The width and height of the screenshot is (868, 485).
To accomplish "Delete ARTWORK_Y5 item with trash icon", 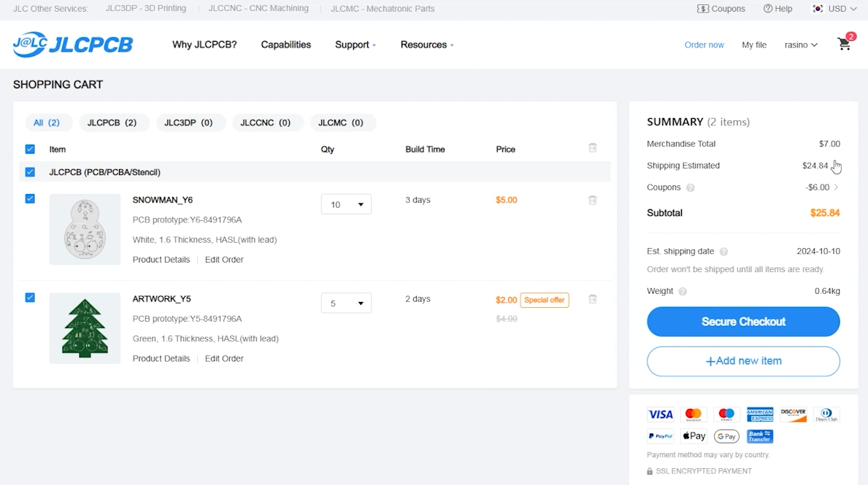I will tap(592, 298).
